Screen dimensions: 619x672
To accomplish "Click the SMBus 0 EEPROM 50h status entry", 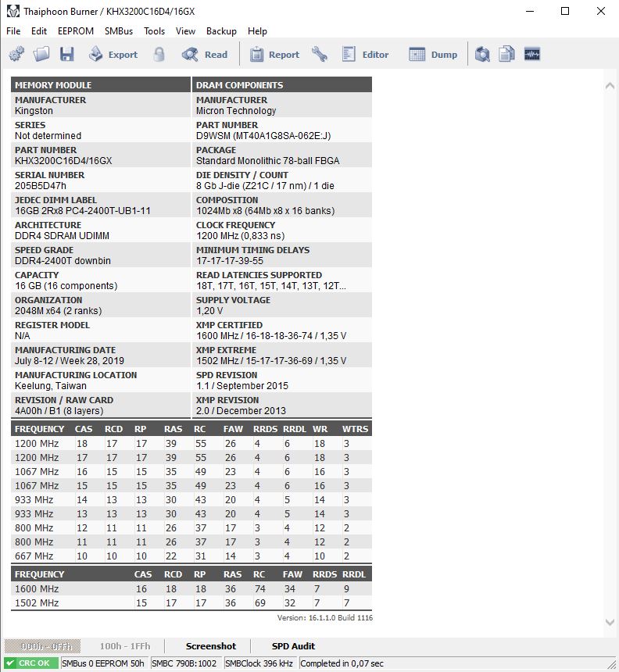I will coord(104,663).
